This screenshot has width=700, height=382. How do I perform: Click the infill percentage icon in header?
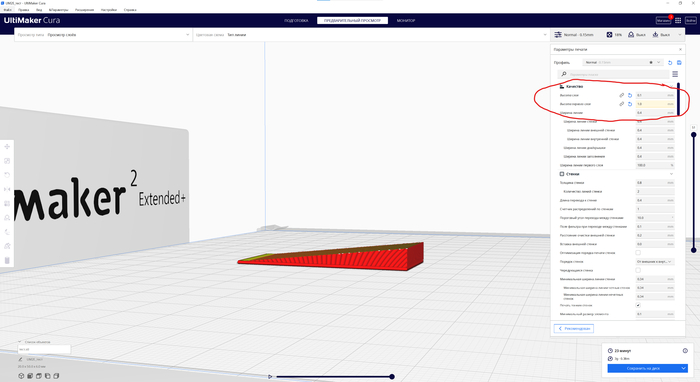click(609, 34)
